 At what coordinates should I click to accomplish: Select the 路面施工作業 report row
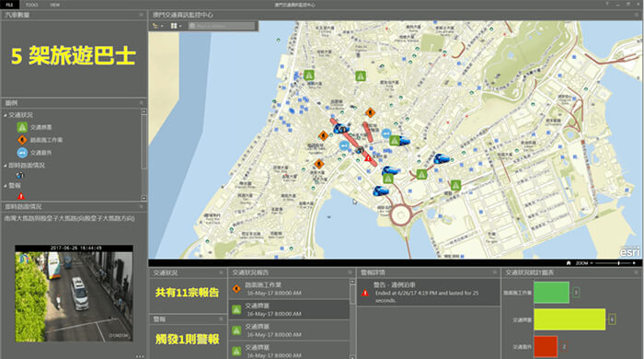(289, 289)
